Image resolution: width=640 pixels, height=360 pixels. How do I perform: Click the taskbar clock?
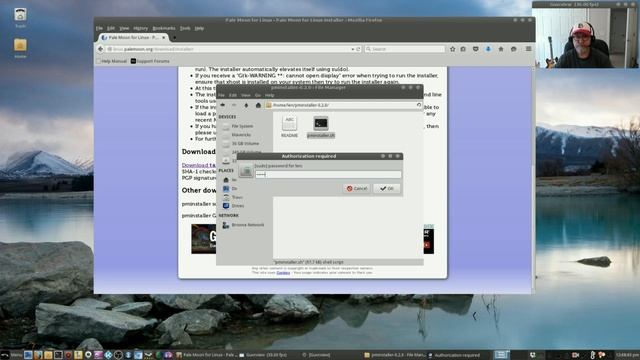pyautogui.click(x=627, y=355)
